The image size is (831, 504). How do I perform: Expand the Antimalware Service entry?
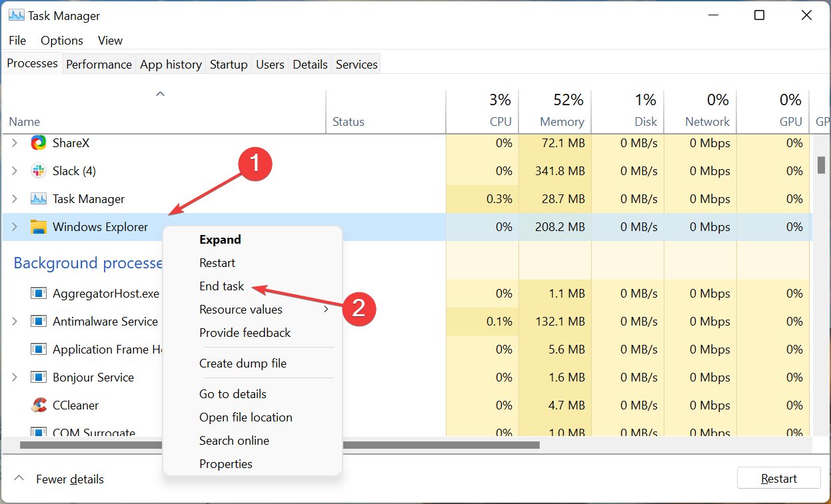click(13, 321)
